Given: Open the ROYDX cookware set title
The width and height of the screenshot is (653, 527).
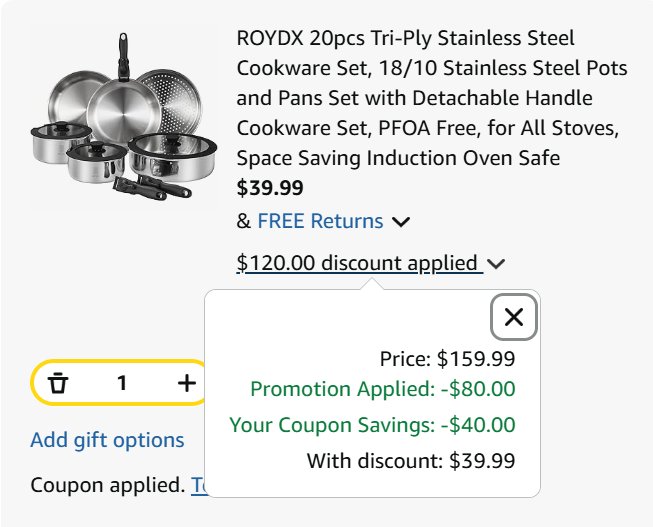Looking at the screenshot, I should click(432, 98).
